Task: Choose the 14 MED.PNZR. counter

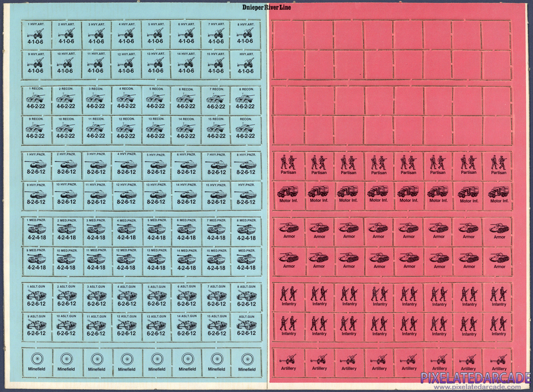Action: click(x=186, y=261)
